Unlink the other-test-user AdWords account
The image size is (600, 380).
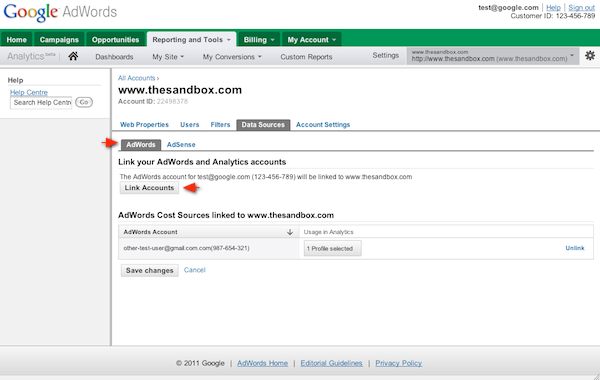[575, 248]
